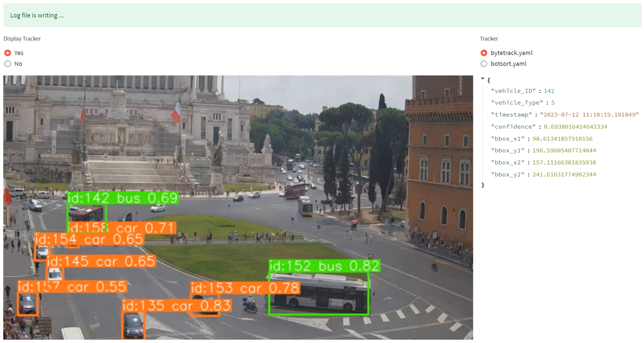644x343 pixels.
Task: Click the timestamp value in JSON panel
Action: 589,115
